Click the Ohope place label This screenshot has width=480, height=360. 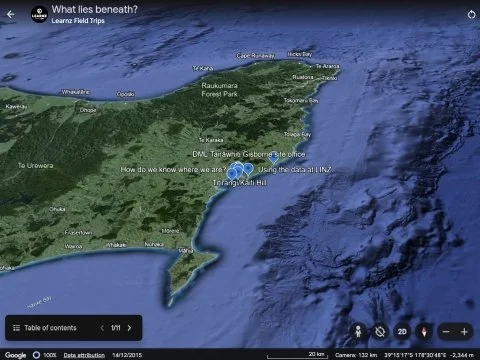pos(88,110)
